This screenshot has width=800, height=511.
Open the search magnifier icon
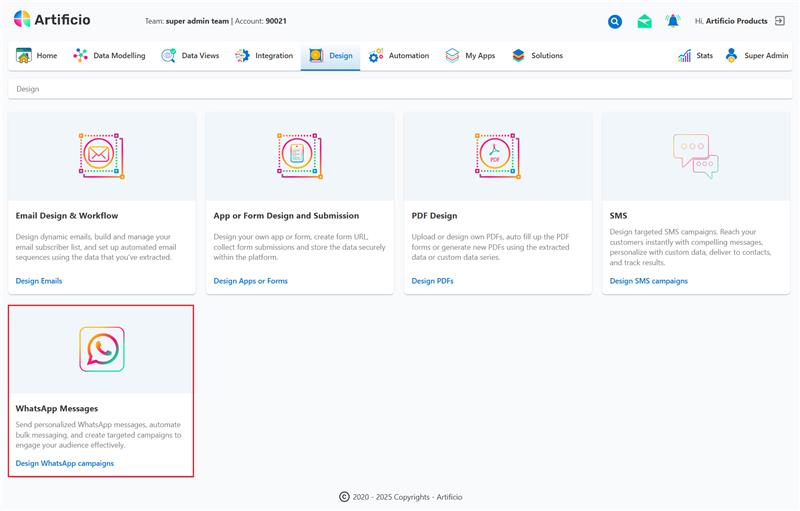tap(615, 21)
